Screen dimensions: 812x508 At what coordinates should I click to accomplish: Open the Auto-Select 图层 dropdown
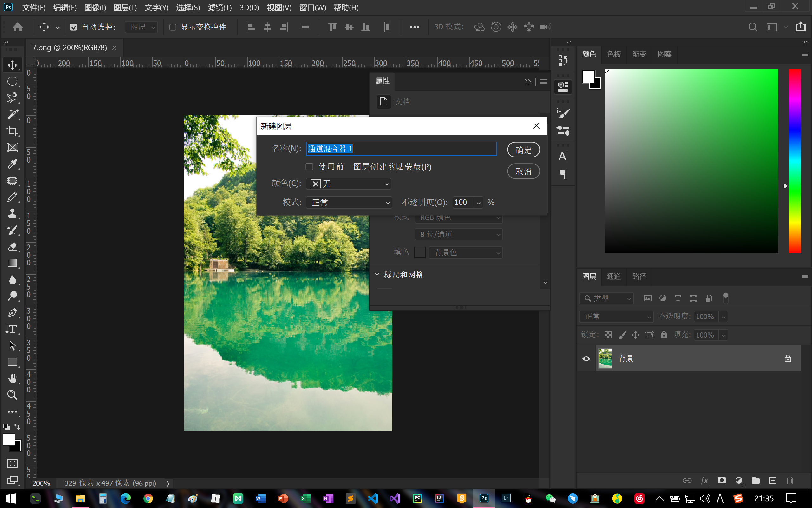pos(141,27)
